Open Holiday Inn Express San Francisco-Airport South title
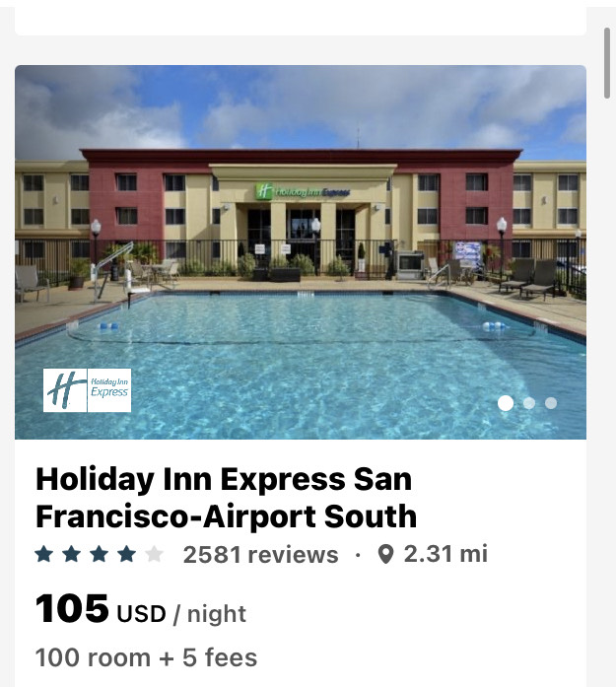 [x=226, y=498]
